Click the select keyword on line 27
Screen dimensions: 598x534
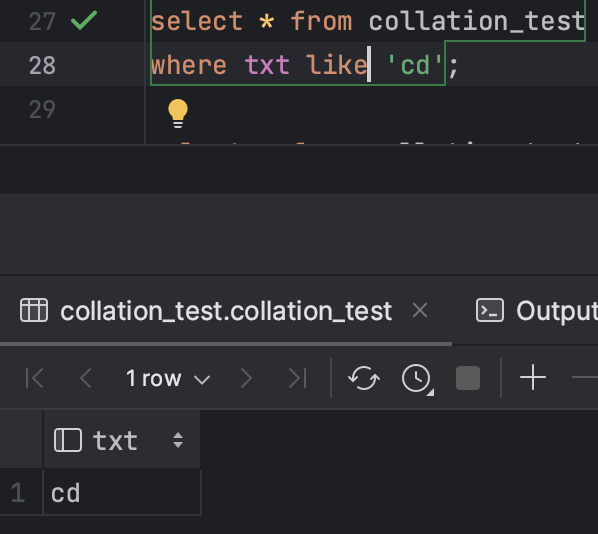click(197, 21)
